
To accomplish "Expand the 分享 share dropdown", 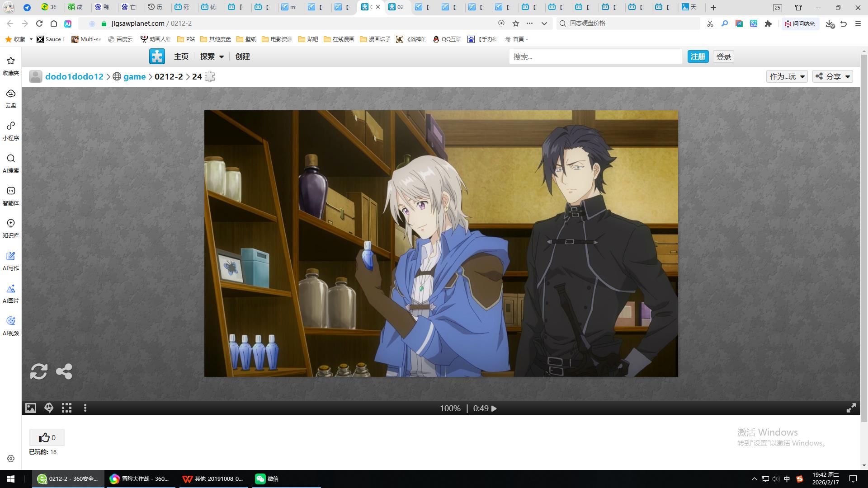I will pos(833,76).
